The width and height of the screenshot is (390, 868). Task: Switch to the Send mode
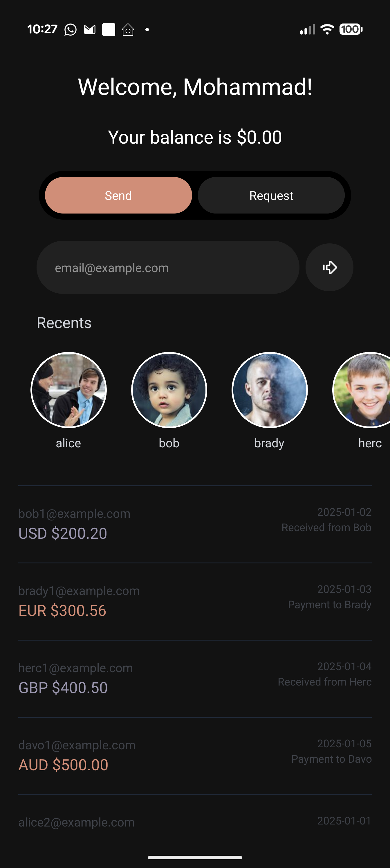pyautogui.click(x=118, y=196)
